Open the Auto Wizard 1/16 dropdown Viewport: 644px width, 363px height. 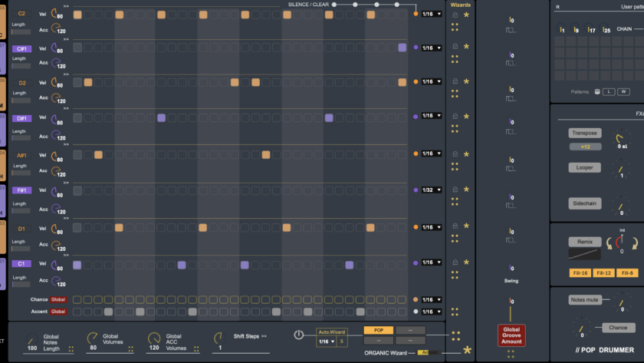[x=327, y=342]
